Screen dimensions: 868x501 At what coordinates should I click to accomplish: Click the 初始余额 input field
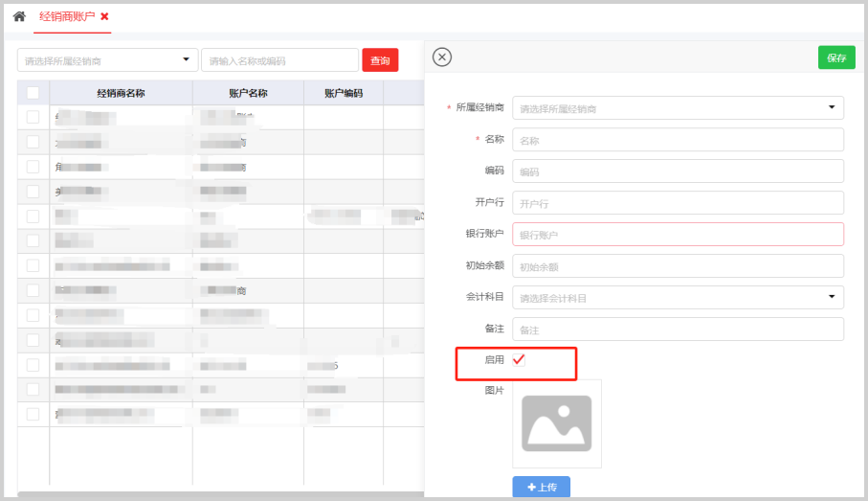pos(678,266)
